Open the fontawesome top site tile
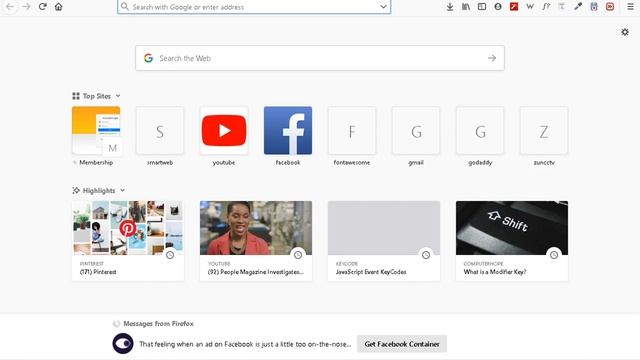This screenshot has height=360, width=640. (x=352, y=136)
